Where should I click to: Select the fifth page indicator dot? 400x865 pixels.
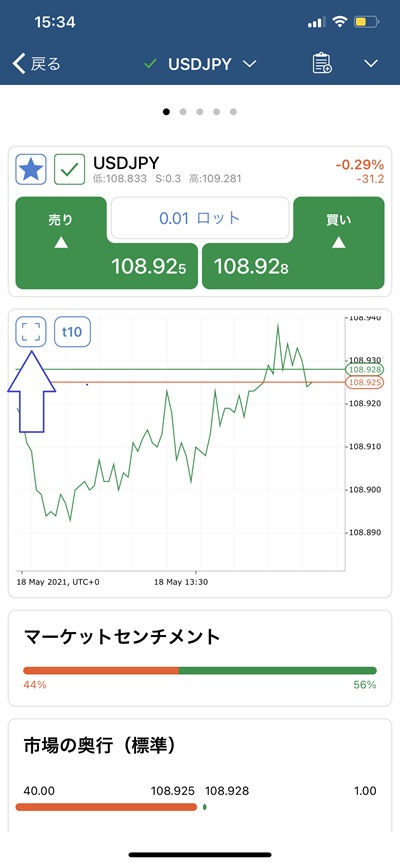pyautogui.click(x=233, y=112)
